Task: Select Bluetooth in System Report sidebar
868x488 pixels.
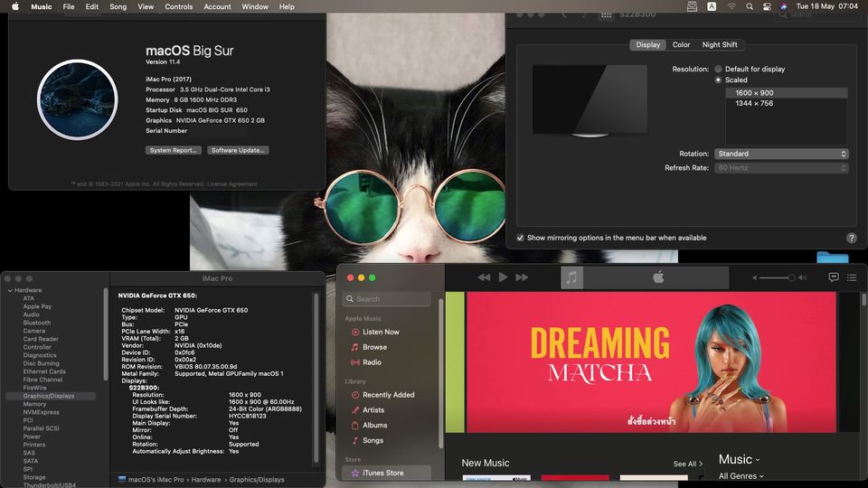Action: [36, 323]
